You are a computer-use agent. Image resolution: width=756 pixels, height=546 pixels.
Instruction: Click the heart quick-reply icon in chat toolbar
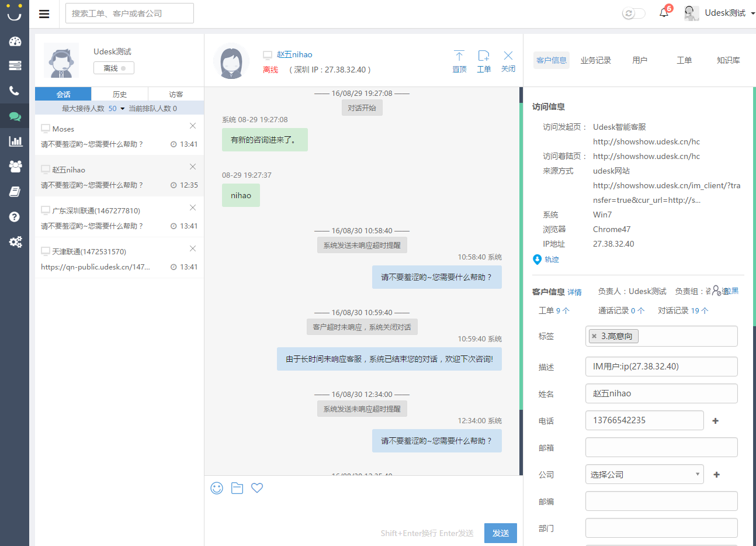[257, 488]
